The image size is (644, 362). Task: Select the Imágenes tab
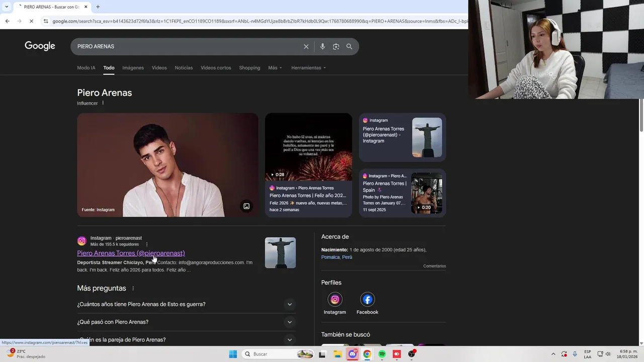[133, 68]
